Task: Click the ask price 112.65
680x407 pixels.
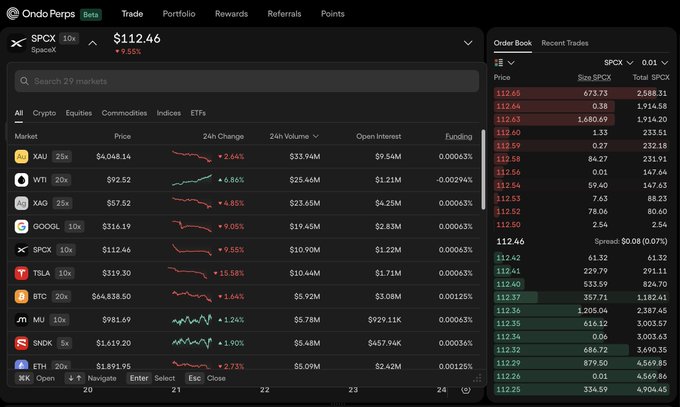Action: coord(508,93)
